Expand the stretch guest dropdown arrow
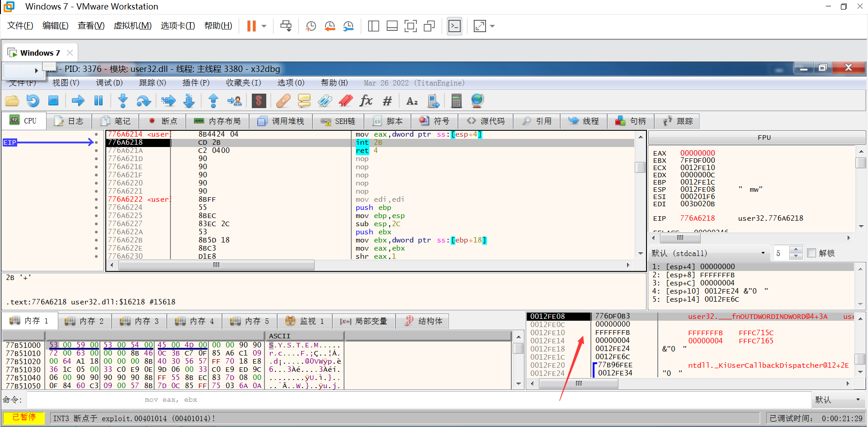 click(492, 26)
